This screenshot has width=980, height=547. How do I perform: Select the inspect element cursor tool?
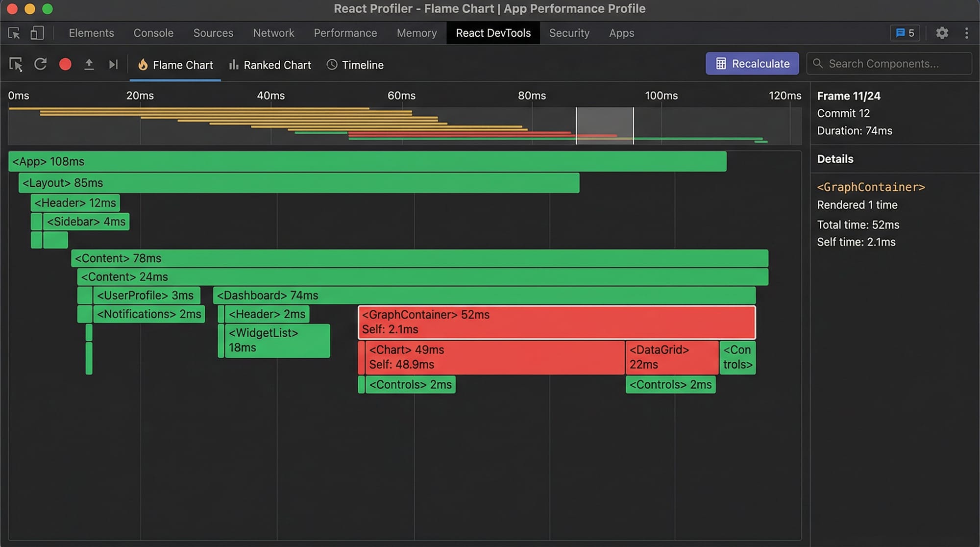click(16, 64)
